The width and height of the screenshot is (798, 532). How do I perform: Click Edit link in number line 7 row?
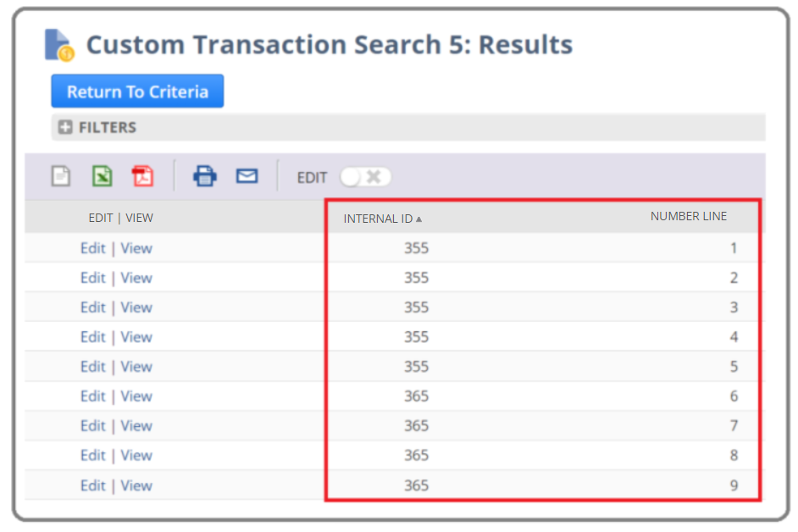pos(93,425)
